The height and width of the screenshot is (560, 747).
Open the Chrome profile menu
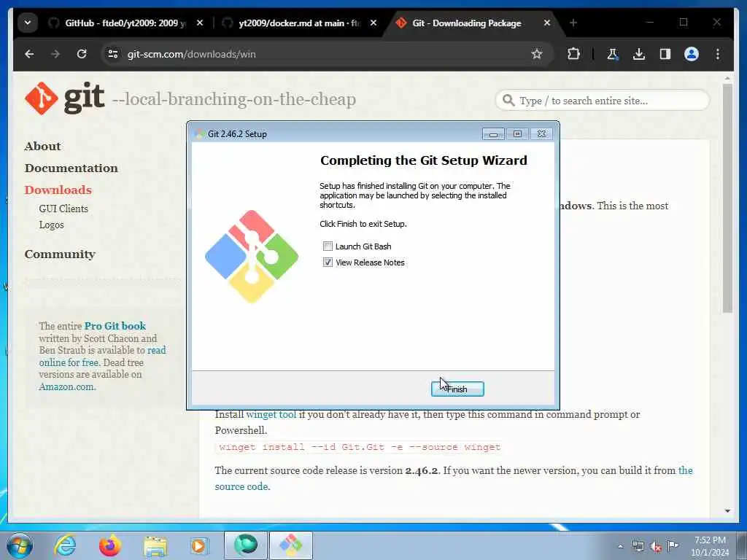click(692, 54)
